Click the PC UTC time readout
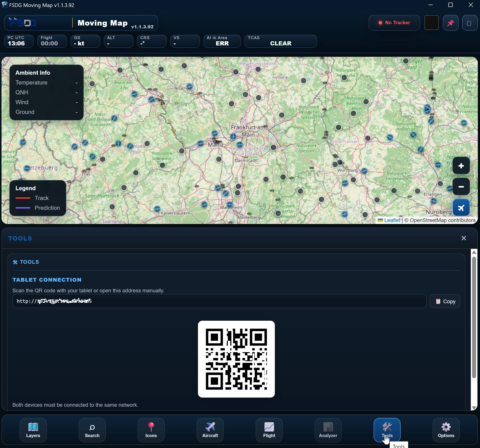480x448 pixels. click(x=19, y=41)
